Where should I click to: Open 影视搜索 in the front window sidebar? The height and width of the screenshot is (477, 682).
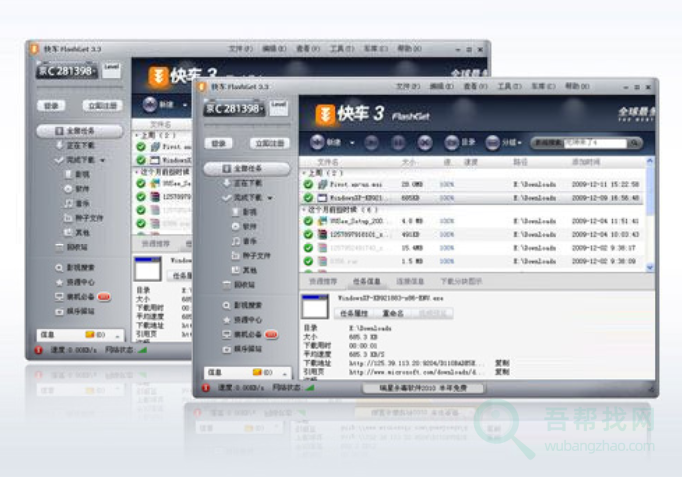click(246, 305)
